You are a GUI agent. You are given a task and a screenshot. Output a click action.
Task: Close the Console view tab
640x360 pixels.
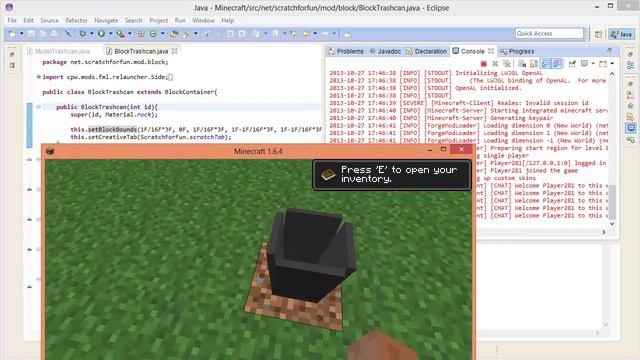click(491, 51)
